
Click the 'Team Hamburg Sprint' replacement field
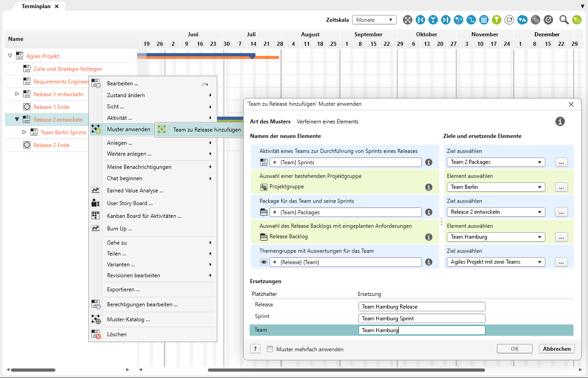click(421, 319)
